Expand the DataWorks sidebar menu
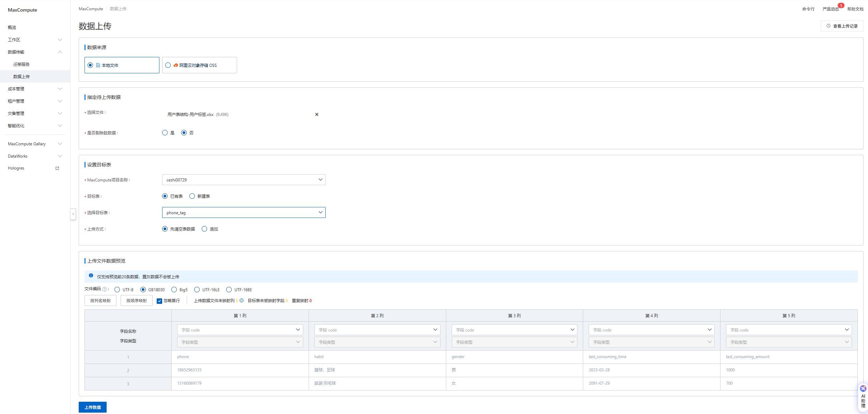868x414 pixels. tap(35, 156)
